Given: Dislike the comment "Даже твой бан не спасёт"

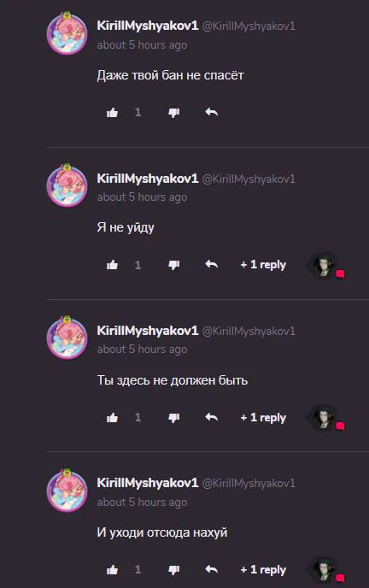Looking at the screenshot, I should [174, 113].
